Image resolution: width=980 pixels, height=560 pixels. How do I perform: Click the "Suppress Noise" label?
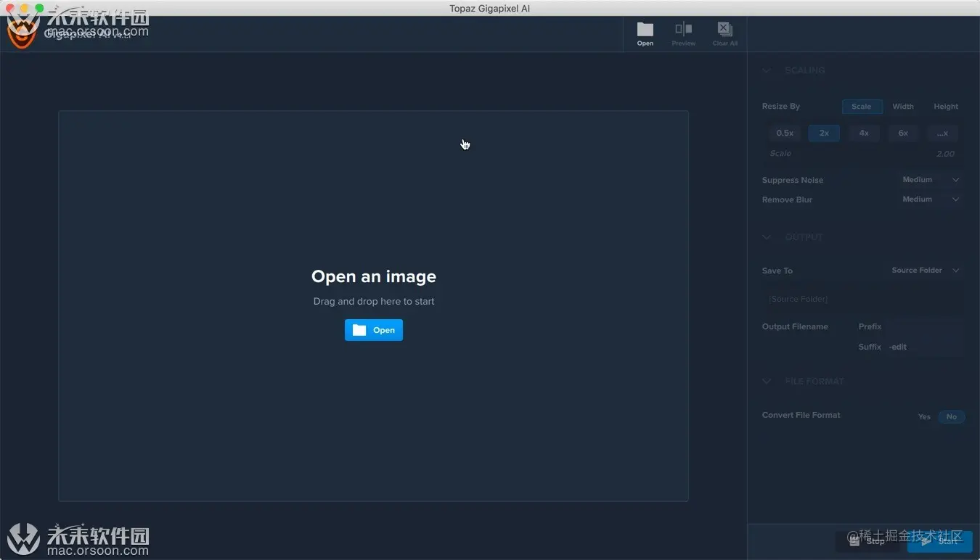click(x=793, y=180)
